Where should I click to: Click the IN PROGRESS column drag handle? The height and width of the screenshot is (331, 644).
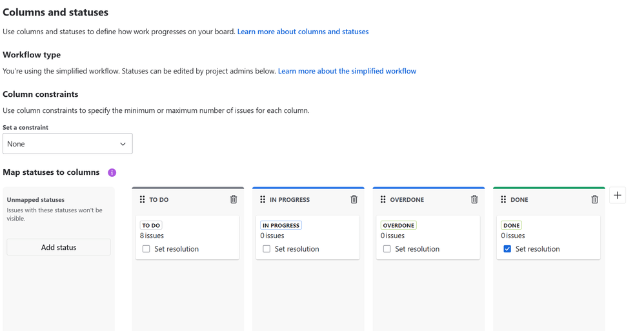pos(263,199)
